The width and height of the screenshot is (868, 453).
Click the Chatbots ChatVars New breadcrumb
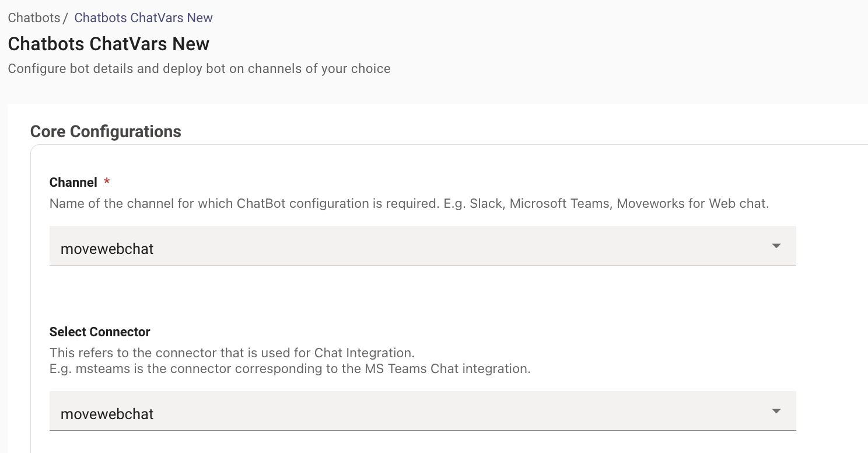tap(143, 18)
